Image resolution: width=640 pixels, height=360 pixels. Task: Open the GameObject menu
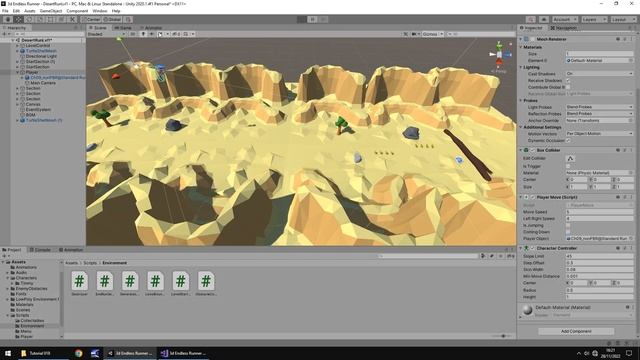click(x=51, y=11)
